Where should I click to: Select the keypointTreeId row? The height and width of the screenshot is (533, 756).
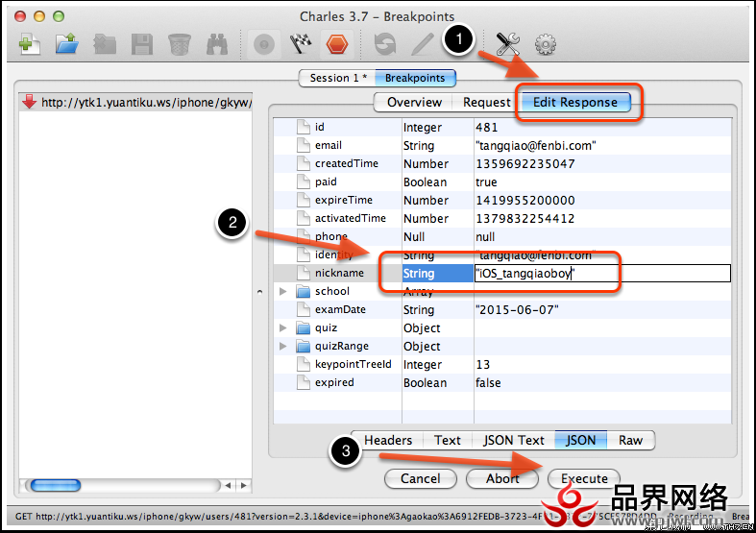[501, 365]
